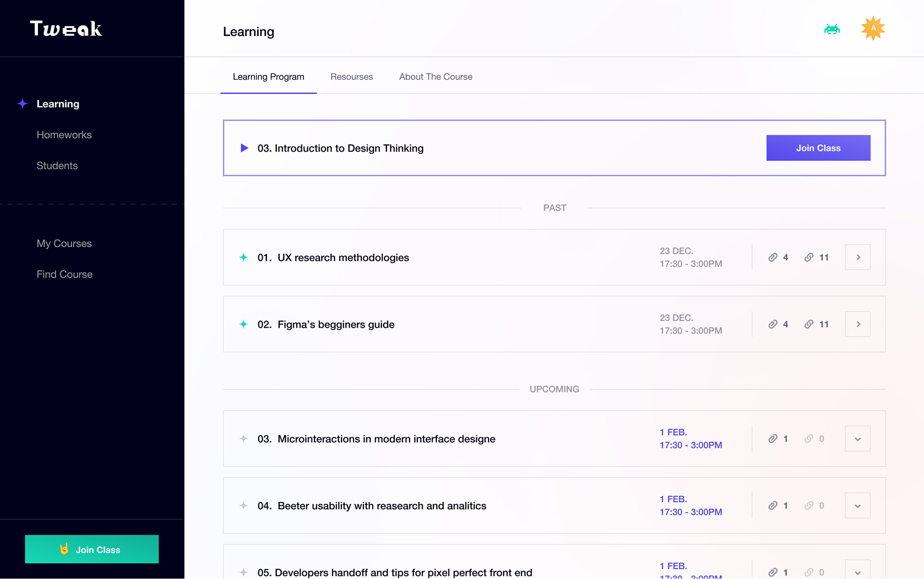The image size is (924, 579).
Task: Click attachment icon in Microinteractions row
Action: pyautogui.click(x=773, y=439)
